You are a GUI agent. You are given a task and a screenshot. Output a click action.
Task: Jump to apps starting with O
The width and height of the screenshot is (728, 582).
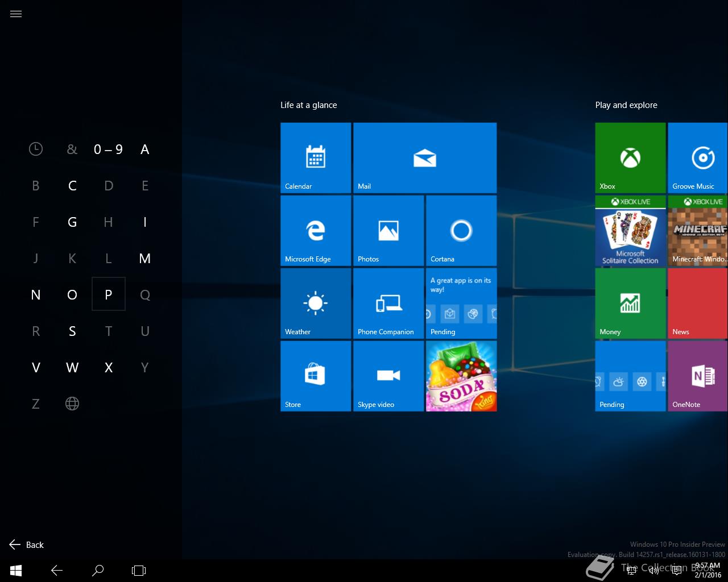coord(72,295)
